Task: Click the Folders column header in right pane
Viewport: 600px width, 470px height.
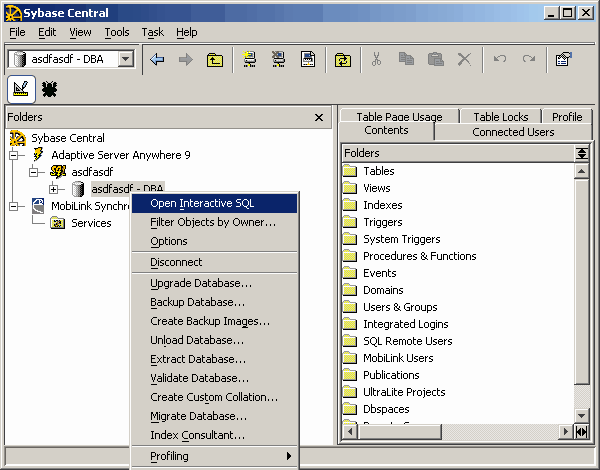Action: [458, 153]
